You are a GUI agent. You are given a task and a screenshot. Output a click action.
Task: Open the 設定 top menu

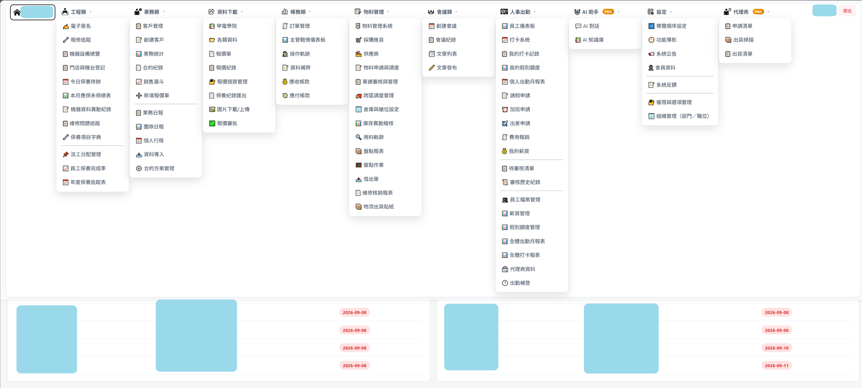(660, 12)
